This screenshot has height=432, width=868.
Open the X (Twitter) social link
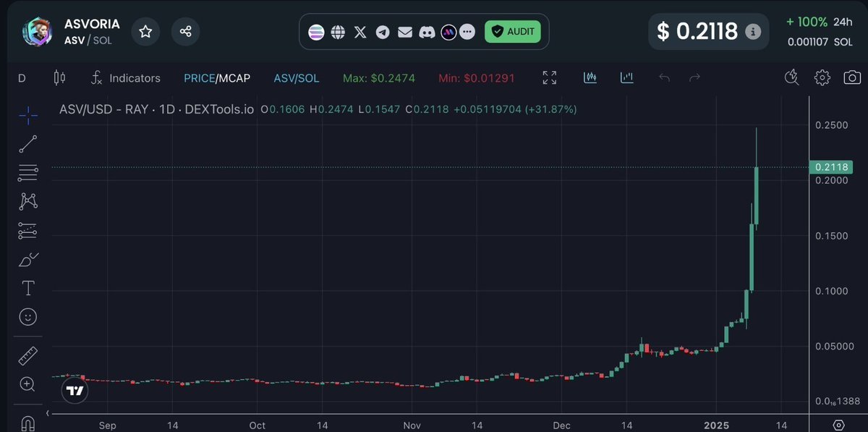tap(360, 32)
